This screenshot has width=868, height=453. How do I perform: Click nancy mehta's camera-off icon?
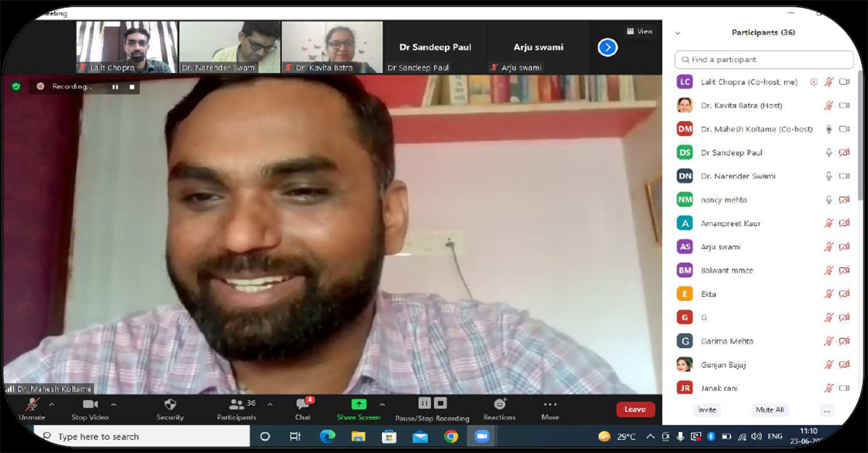tap(844, 200)
